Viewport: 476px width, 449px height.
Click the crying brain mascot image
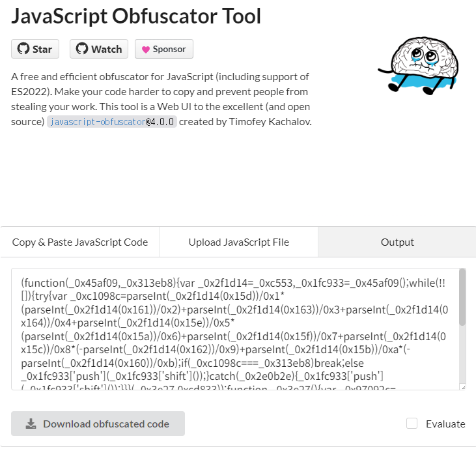(x=418, y=66)
